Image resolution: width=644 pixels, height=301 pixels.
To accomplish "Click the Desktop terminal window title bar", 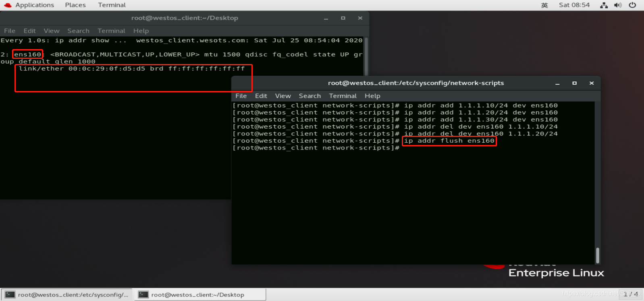I will [185, 18].
